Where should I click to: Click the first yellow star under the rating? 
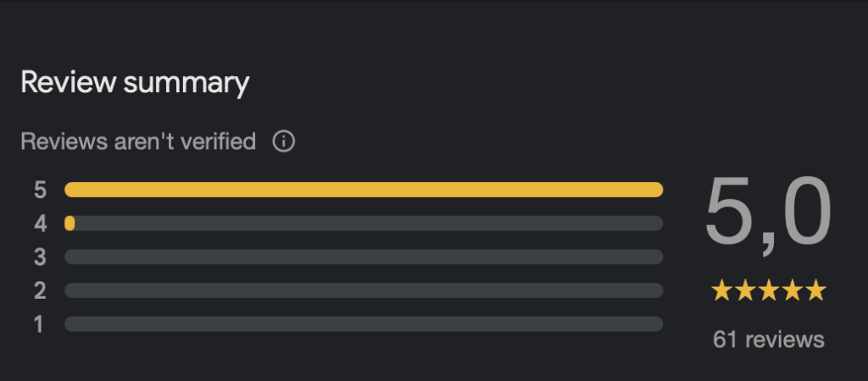pos(721,291)
